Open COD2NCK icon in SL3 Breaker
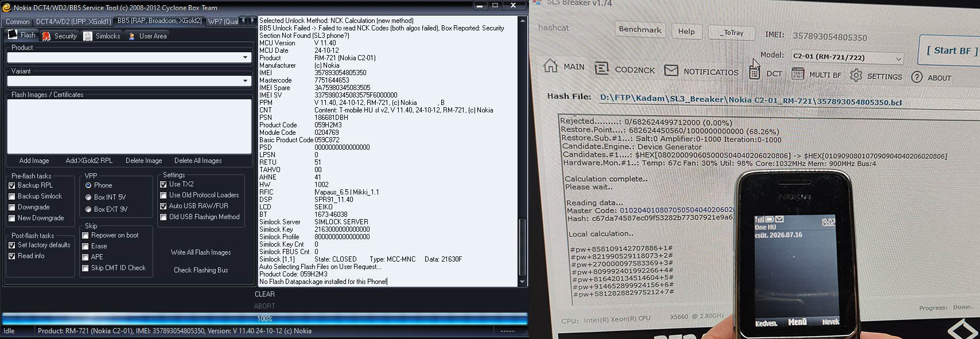The image size is (980, 339). tap(601, 69)
